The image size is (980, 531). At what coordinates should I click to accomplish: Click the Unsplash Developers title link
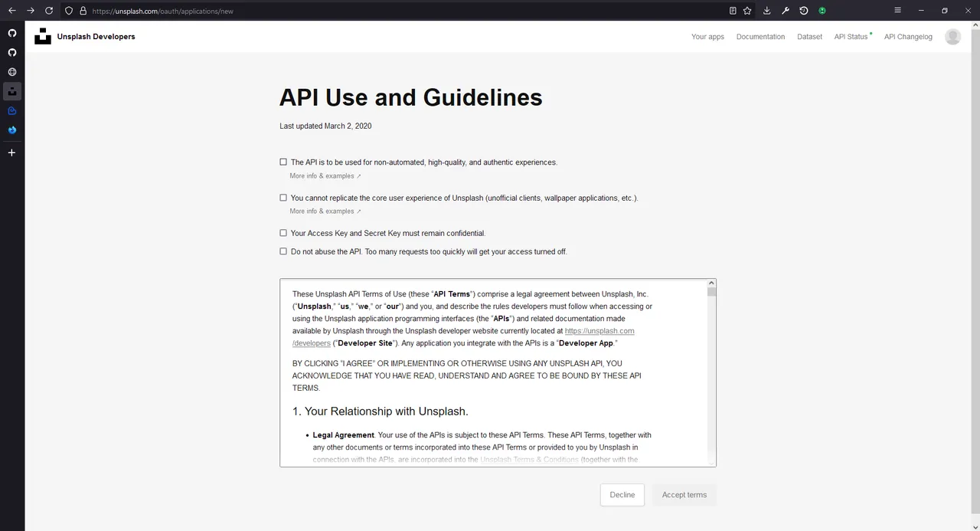tap(96, 36)
